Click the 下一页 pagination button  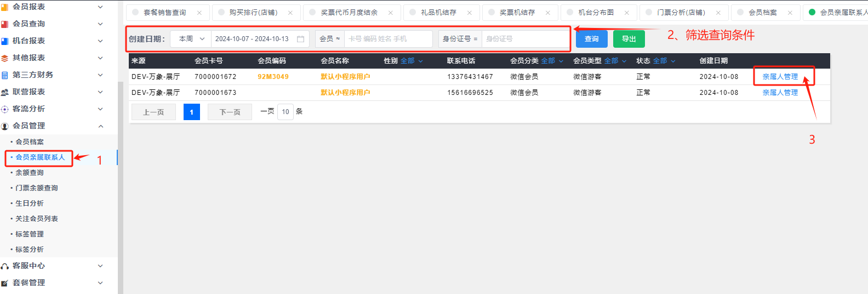pos(230,112)
